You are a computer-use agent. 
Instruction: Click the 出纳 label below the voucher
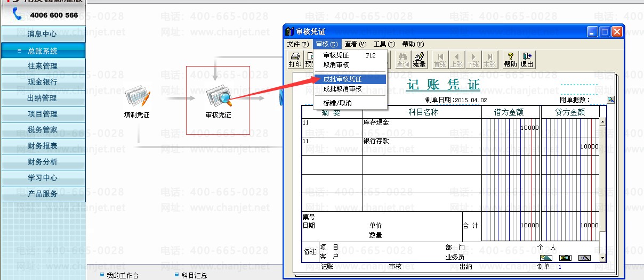pos(465,267)
